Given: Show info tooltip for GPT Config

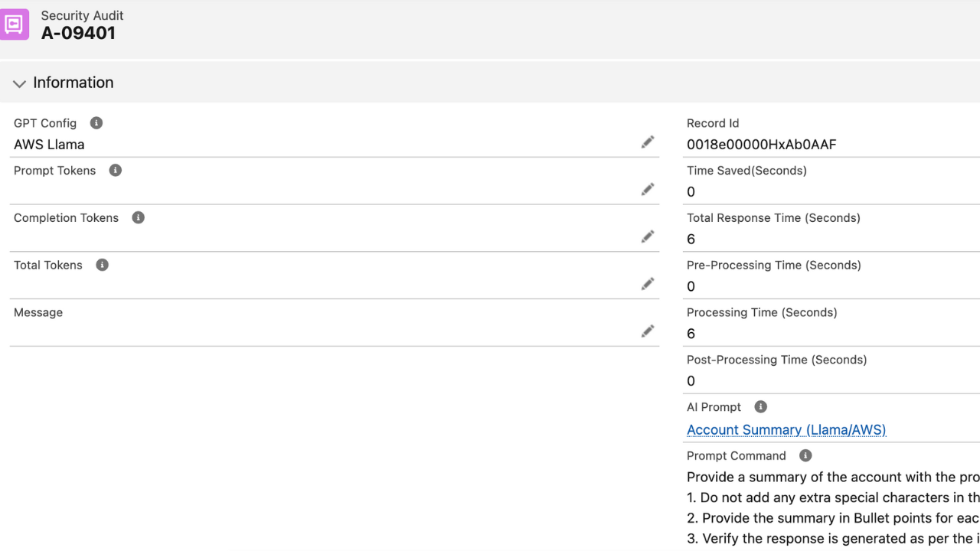Looking at the screenshot, I should (96, 123).
